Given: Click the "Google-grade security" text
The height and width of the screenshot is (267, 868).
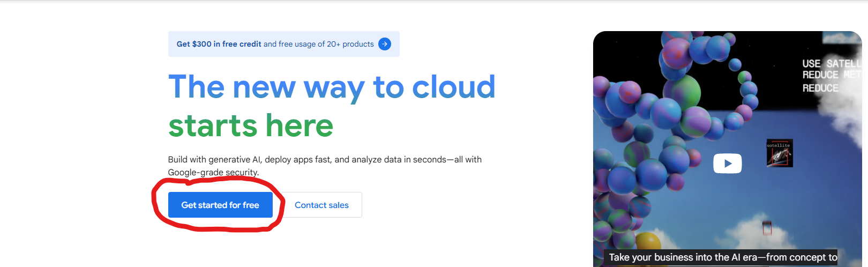Looking at the screenshot, I should click(213, 172).
